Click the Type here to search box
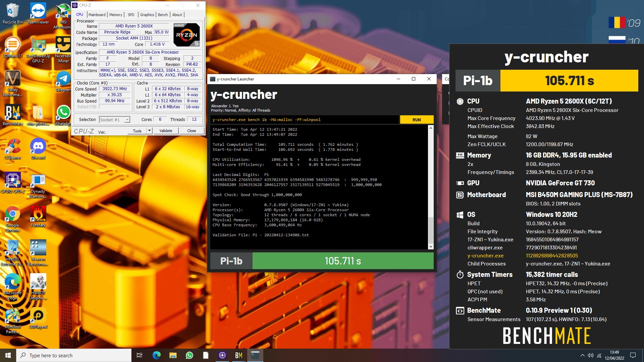 point(74,355)
